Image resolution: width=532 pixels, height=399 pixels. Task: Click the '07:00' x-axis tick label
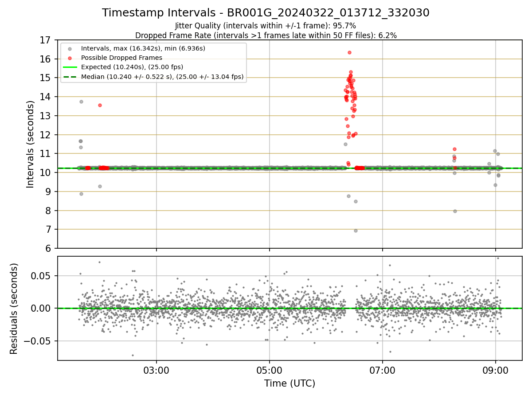point(383,370)
